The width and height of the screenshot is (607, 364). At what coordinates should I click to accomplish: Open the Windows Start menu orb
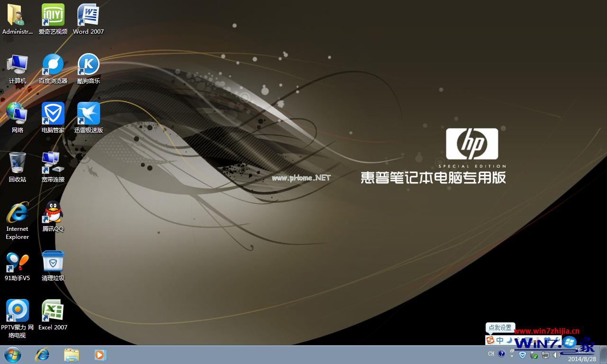coord(12,355)
